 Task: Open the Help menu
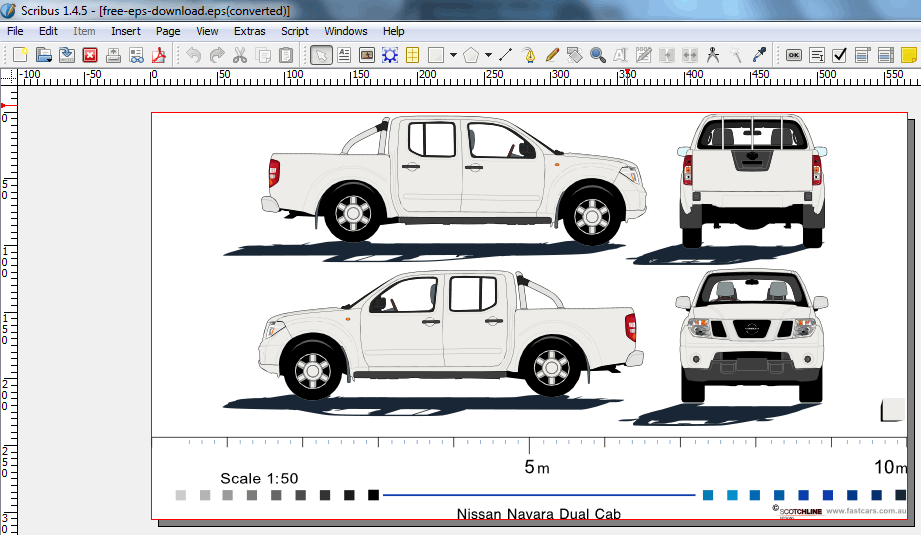[x=394, y=31]
